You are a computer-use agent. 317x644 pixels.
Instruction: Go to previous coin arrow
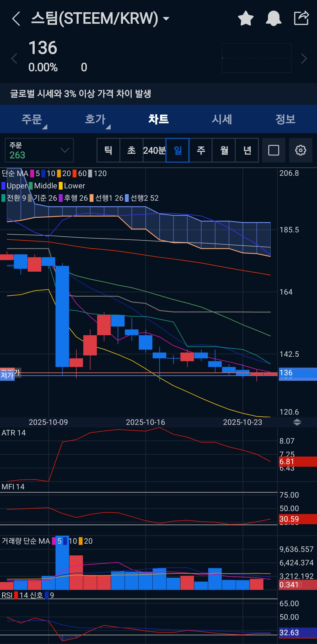tap(14, 58)
